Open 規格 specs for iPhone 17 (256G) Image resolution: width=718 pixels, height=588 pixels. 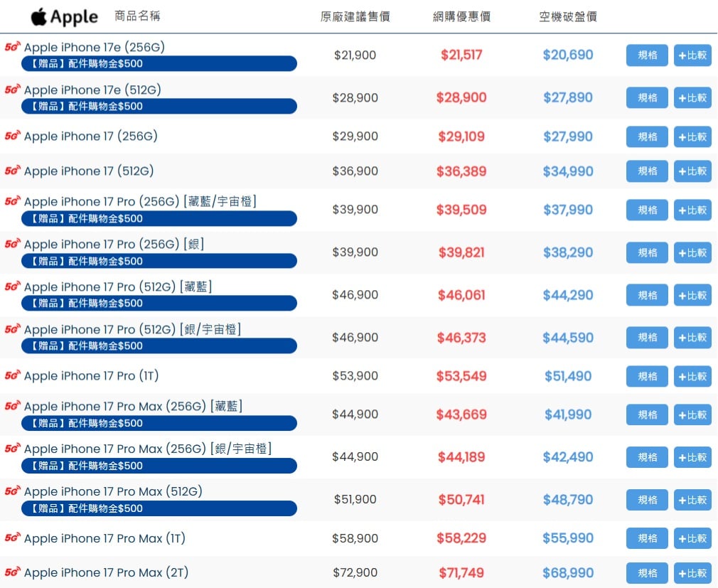647,137
